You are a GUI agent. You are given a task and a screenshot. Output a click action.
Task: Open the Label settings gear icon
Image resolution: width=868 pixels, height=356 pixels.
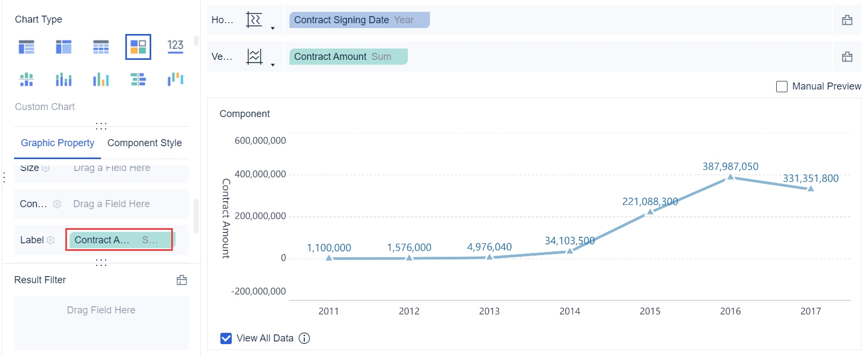(x=51, y=240)
